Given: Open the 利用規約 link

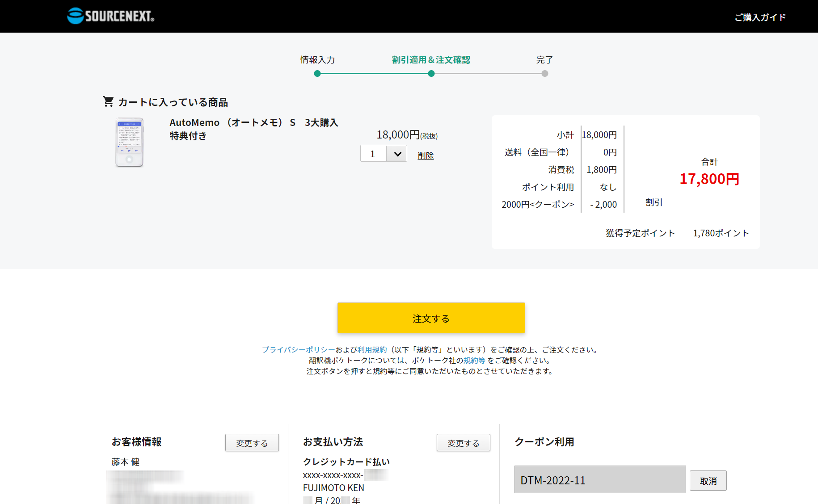Looking at the screenshot, I should (372, 349).
